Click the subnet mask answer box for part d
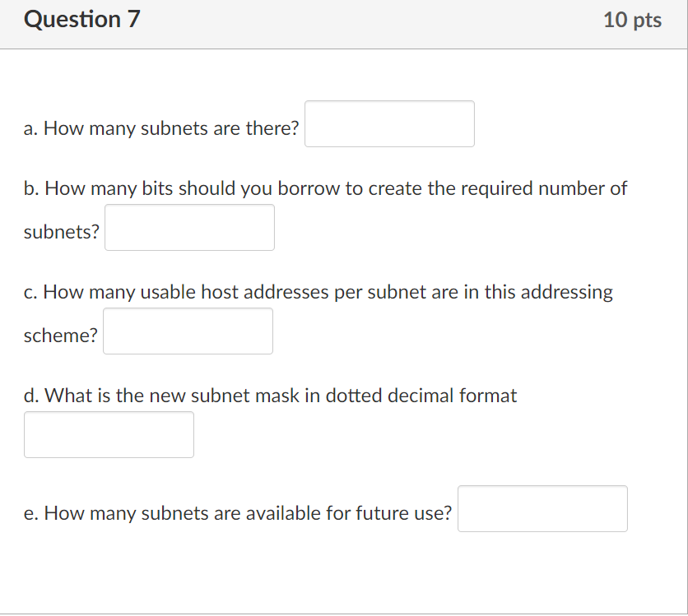The width and height of the screenshot is (688, 616). pyautogui.click(x=109, y=434)
